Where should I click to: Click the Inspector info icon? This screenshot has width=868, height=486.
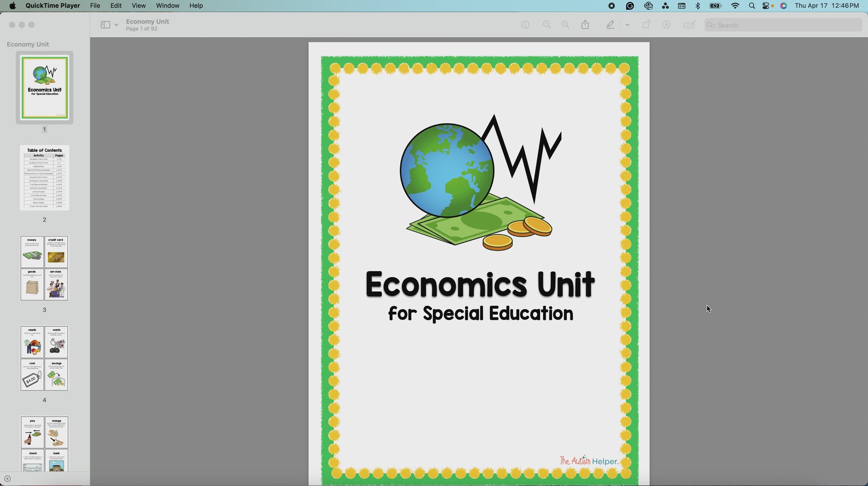525,25
